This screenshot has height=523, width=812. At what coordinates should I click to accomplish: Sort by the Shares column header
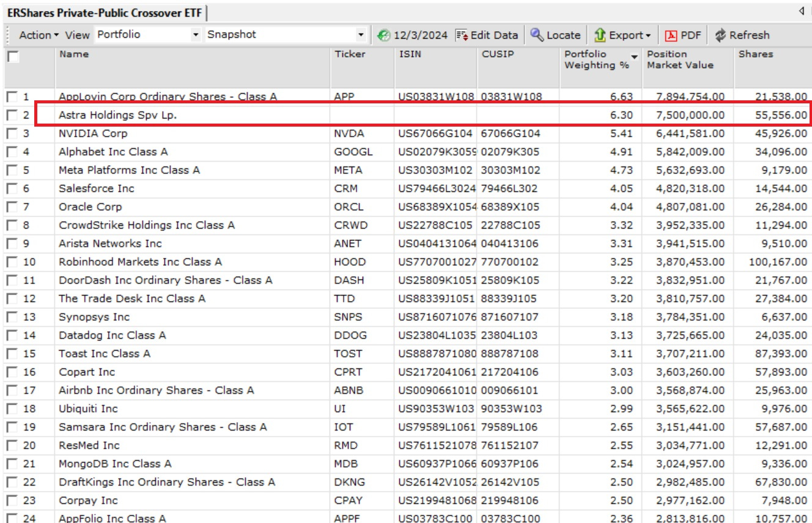click(773, 67)
